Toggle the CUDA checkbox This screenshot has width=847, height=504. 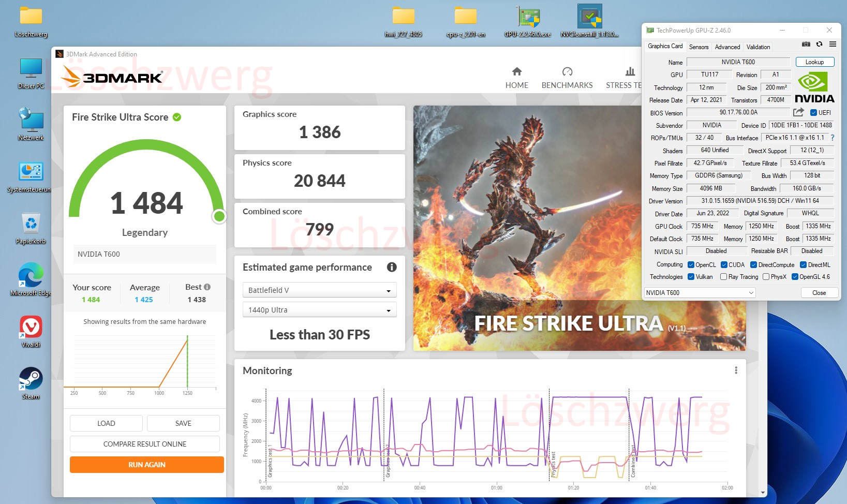tap(724, 264)
